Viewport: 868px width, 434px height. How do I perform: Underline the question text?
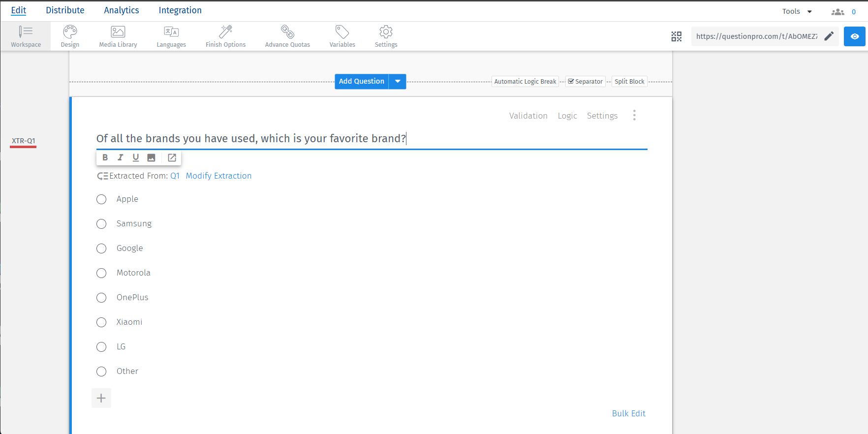136,157
